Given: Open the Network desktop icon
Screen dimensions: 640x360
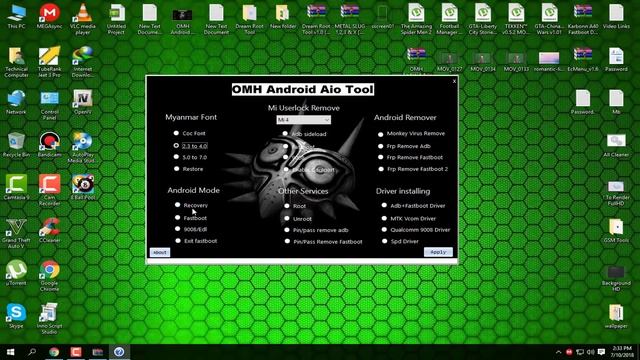Looking at the screenshot, I should point(16,102).
